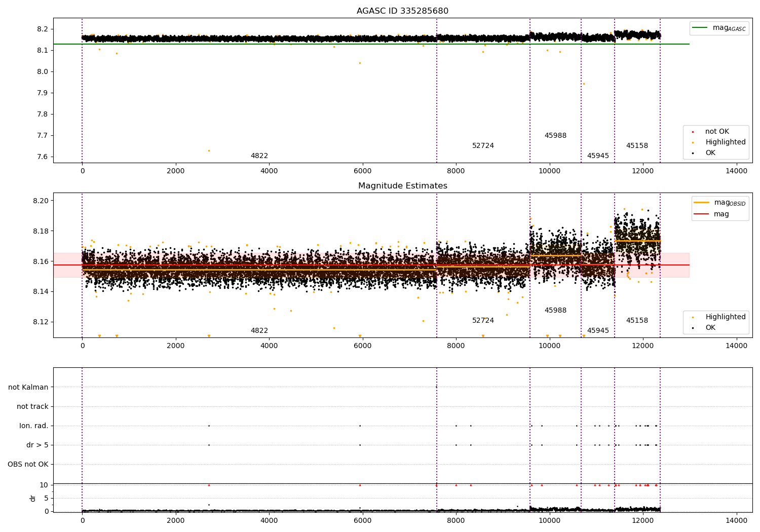Click the y-axis tick "8.0"

pyautogui.click(x=43, y=72)
